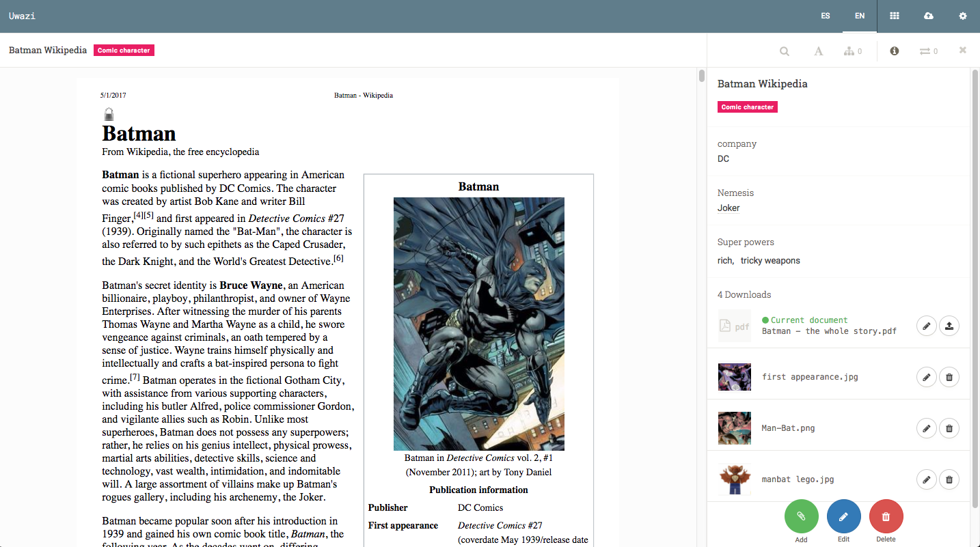Click reference [6] in document text

(x=338, y=258)
